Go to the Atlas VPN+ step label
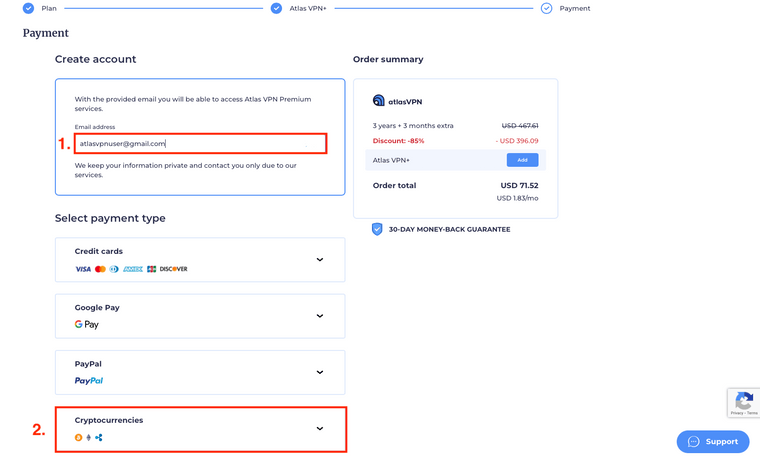Image resolution: width=760 pixels, height=460 pixels. pyautogui.click(x=308, y=8)
